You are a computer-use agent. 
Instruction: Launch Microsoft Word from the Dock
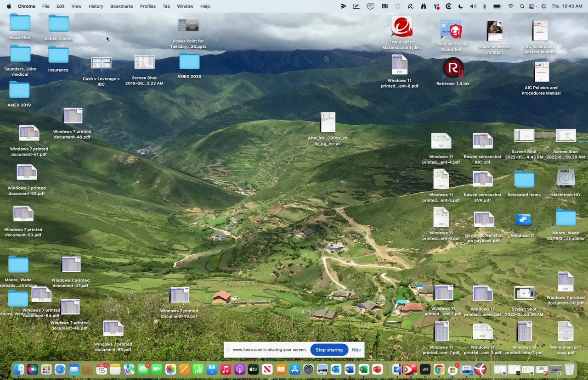pos(350,369)
